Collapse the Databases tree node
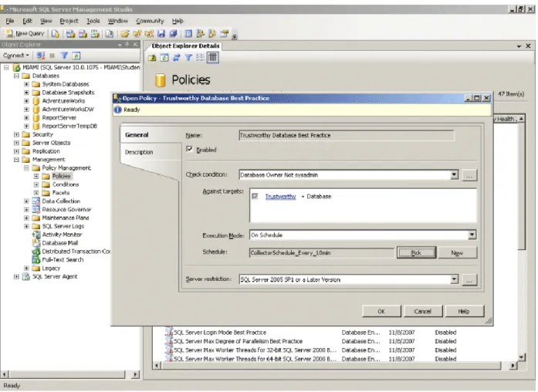Viewport: 538px width, 392px height. pyautogui.click(x=16, y=76)
